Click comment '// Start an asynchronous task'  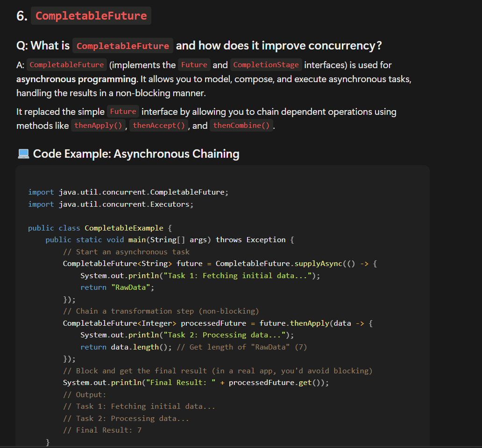click(x=126, y=252)
